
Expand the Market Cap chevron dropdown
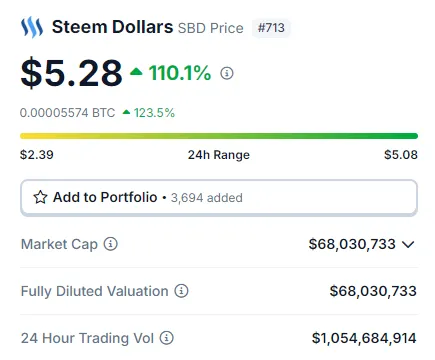tap(408, 245)
